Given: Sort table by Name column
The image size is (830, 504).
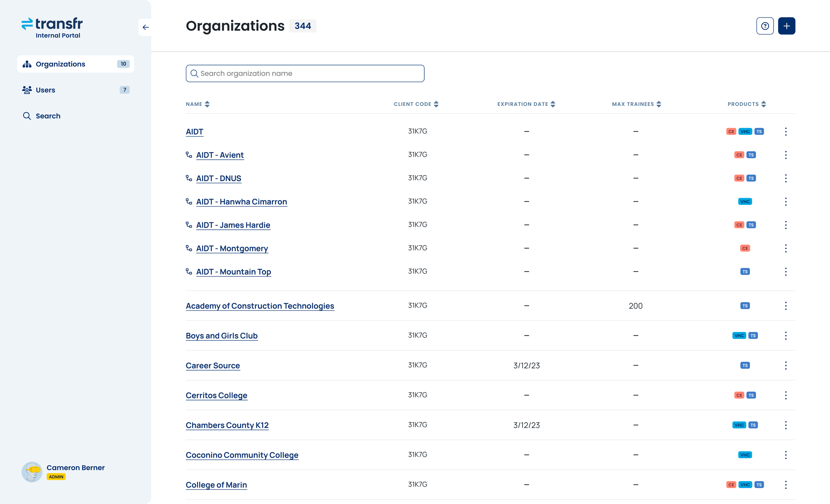Looking at the screenshot, I should [x=198, y=104].
